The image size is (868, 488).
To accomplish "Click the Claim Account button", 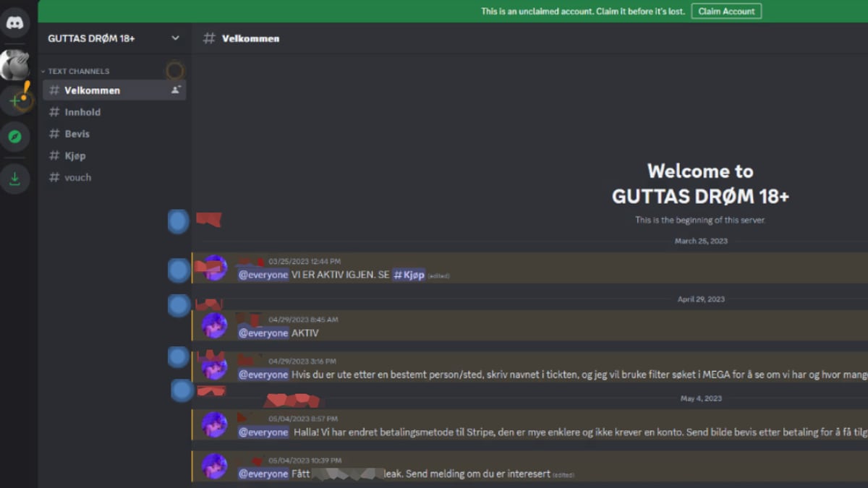I will point(726,12).
